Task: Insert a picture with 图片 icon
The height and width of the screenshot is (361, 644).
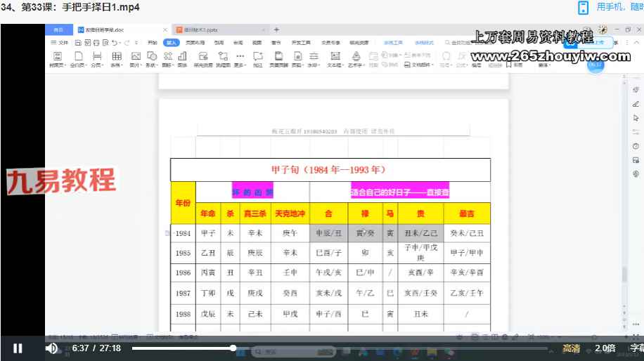Action: (x=136, y=59)
